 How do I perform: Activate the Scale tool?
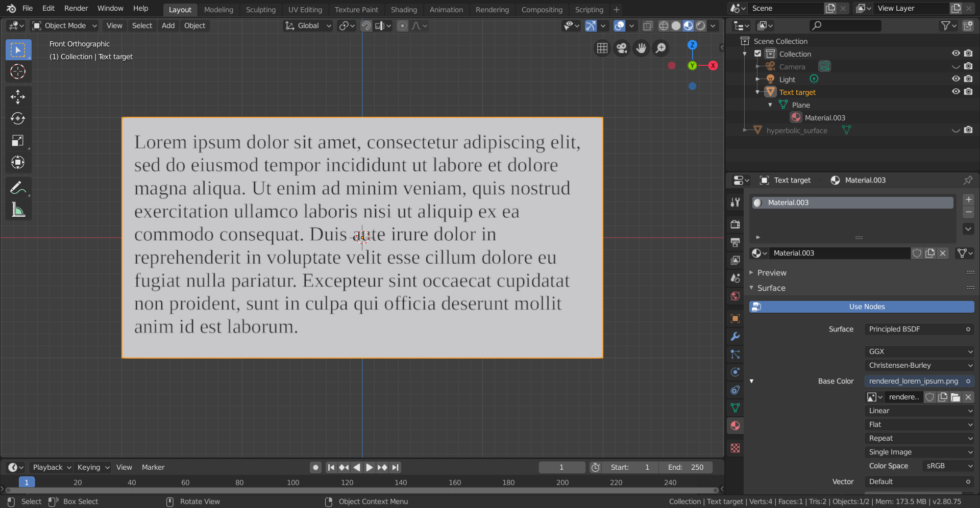click(18, 141)
